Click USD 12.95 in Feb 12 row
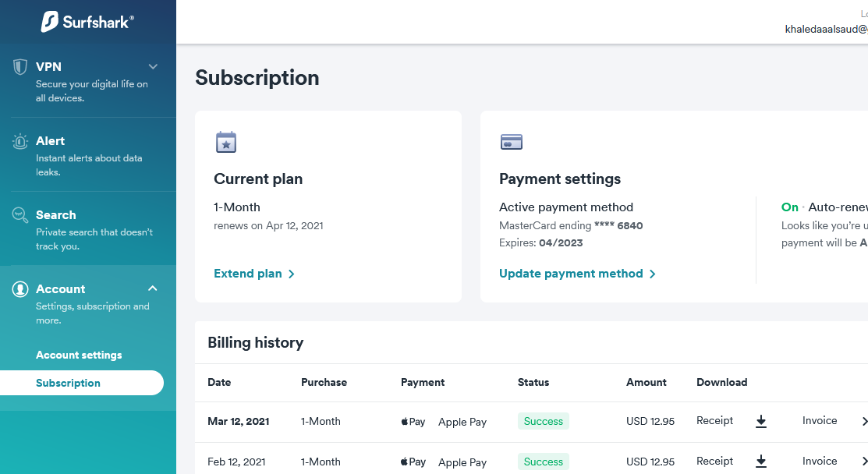This screenshot has height=474, width=868. tap(650, 462)
